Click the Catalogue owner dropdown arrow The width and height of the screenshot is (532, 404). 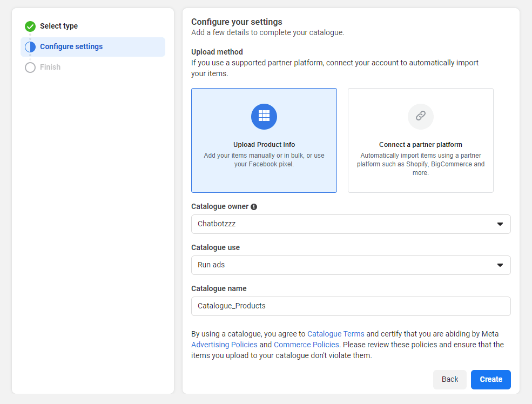(500, 224)
